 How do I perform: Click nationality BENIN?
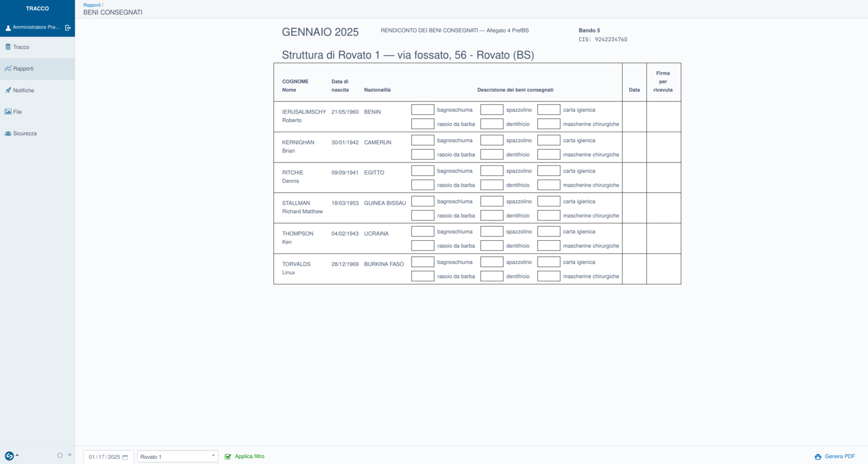(x=373, y=112)
